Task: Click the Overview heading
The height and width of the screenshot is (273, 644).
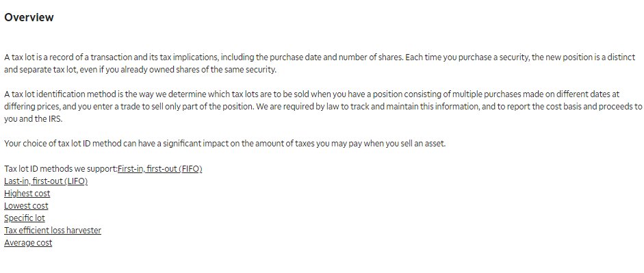Action: pos(29,17)
